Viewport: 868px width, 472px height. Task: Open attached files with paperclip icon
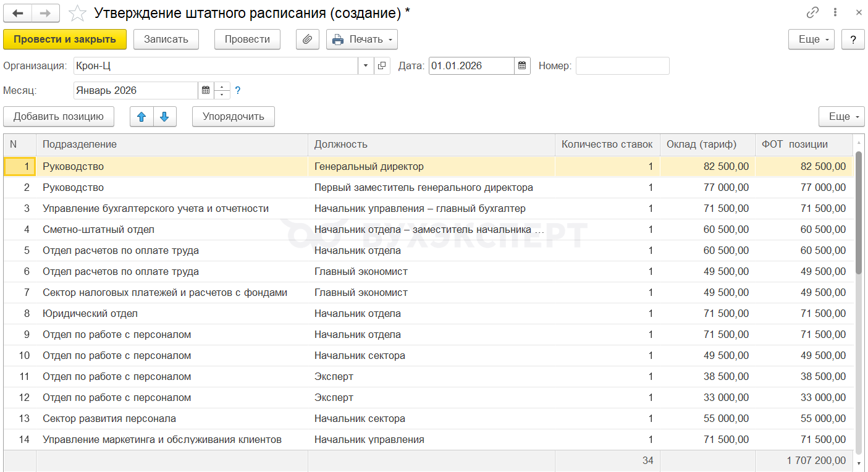(307, 40)
